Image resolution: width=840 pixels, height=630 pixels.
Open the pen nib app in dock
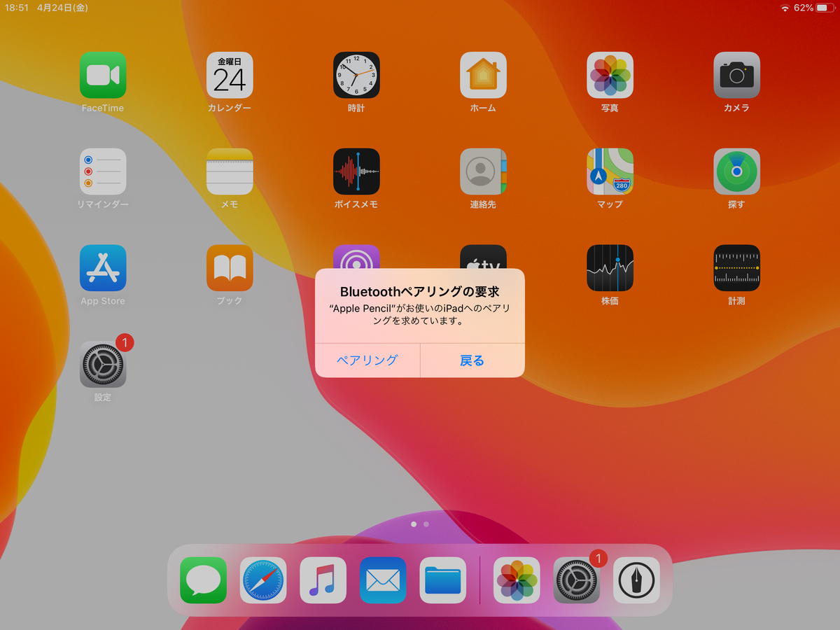pyautogui.click(x=637, y=580)
